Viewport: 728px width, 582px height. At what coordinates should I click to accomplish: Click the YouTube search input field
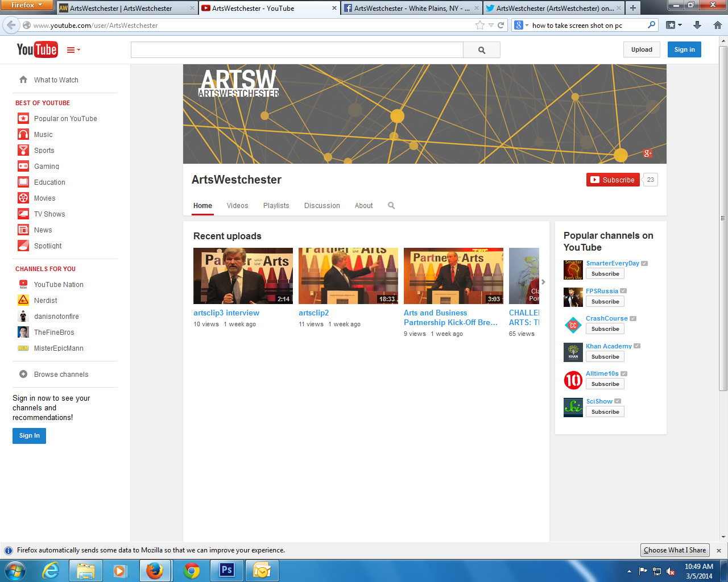click(297, 50)
